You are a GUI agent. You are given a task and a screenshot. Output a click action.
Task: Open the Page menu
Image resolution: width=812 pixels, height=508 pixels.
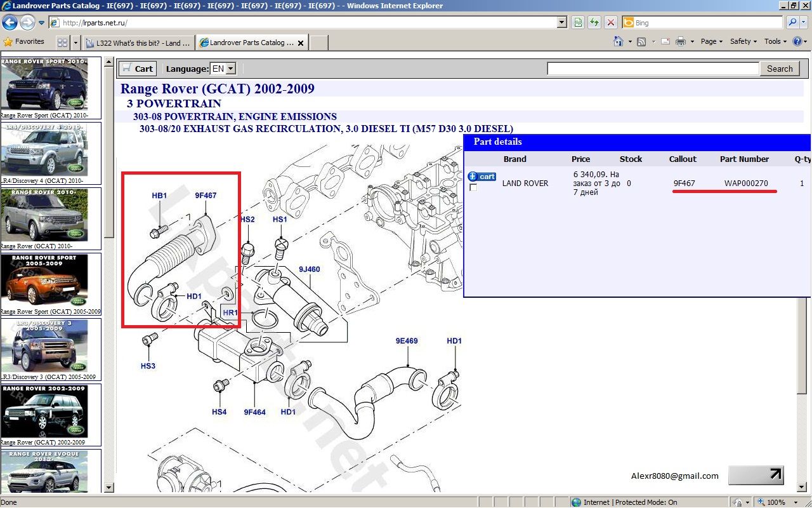(x=712, y=41)
